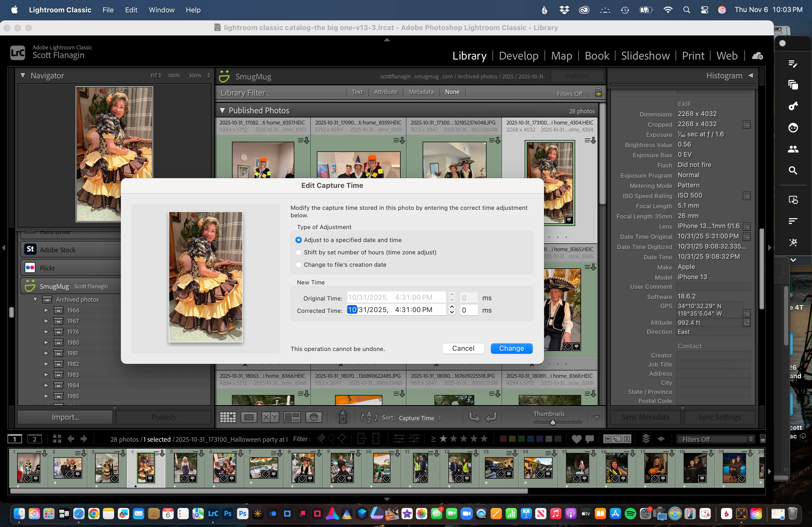This screenshot has height=527, width=812.
Task: Select Metadata in Library Filter bar
Action: click(421, 92)
